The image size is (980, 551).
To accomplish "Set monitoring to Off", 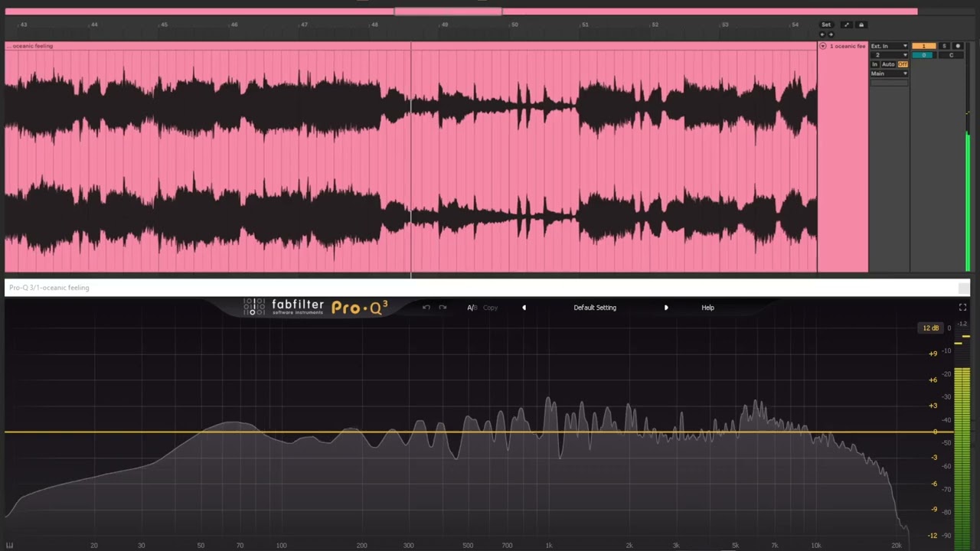I will (903, 64).
